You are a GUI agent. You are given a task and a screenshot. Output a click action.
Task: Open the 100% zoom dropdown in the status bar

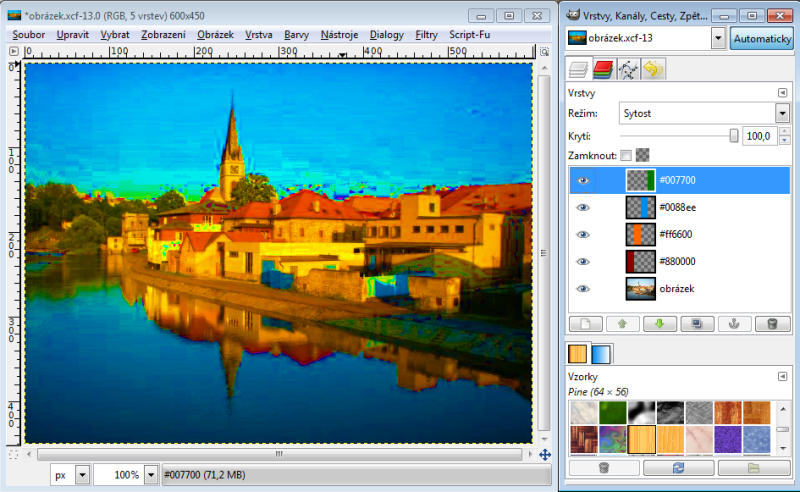pos(151,475)
